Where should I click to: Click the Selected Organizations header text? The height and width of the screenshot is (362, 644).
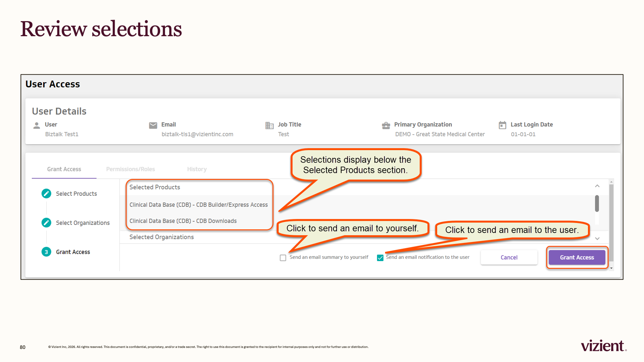coord(162,237)
